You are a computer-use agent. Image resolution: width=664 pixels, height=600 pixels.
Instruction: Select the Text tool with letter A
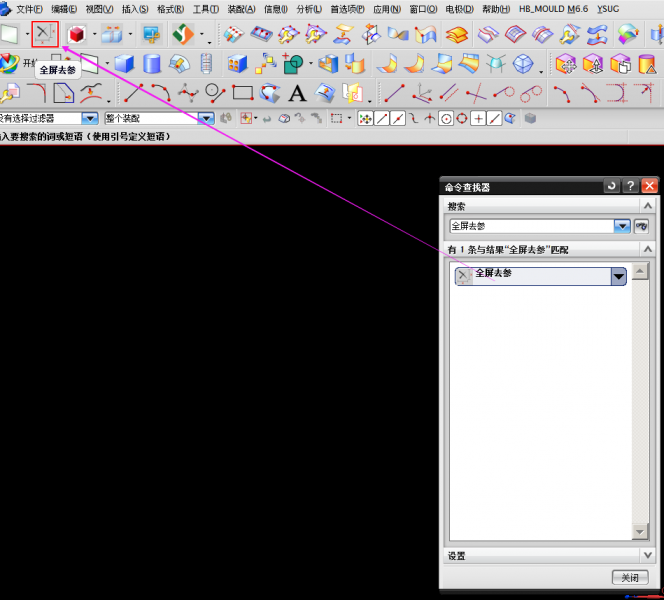click(297, 93)
